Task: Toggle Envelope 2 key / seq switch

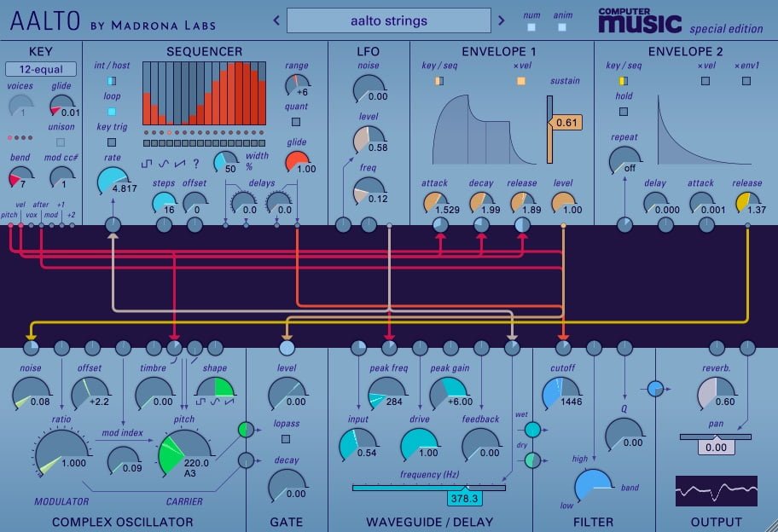Action: tap(624, 80)
